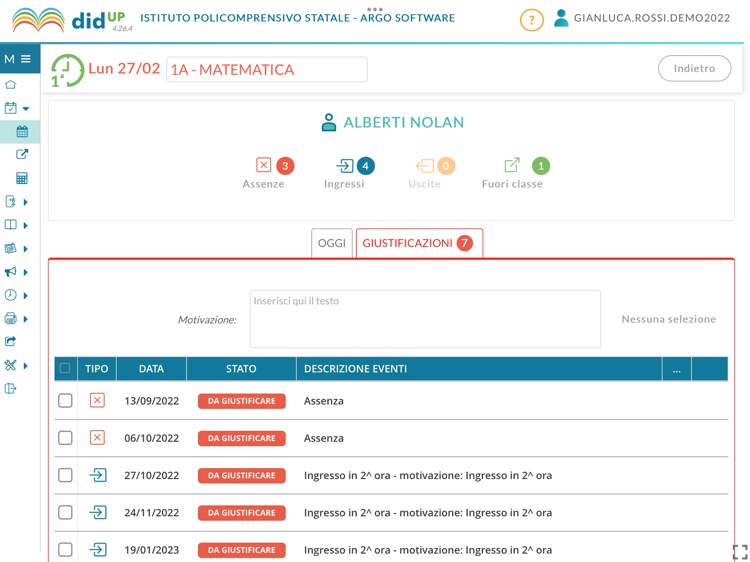Screen dimensions: 750x562
Task: Go to the home icon in sidebar
Action: (11, 85)
